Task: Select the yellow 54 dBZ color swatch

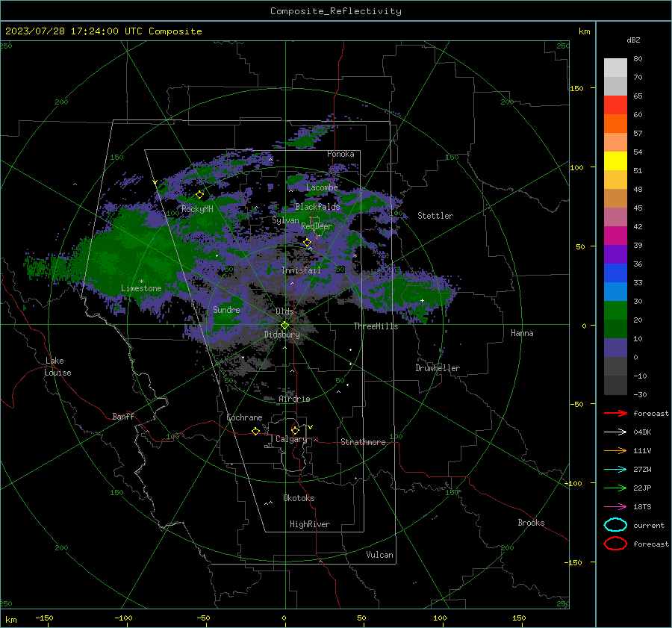Action: coord(615,161)
